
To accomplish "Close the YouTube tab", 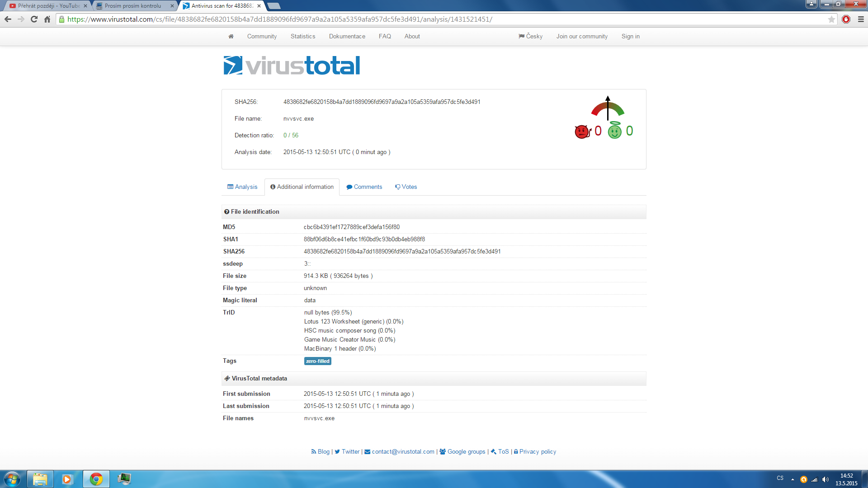I will (85, 6).
